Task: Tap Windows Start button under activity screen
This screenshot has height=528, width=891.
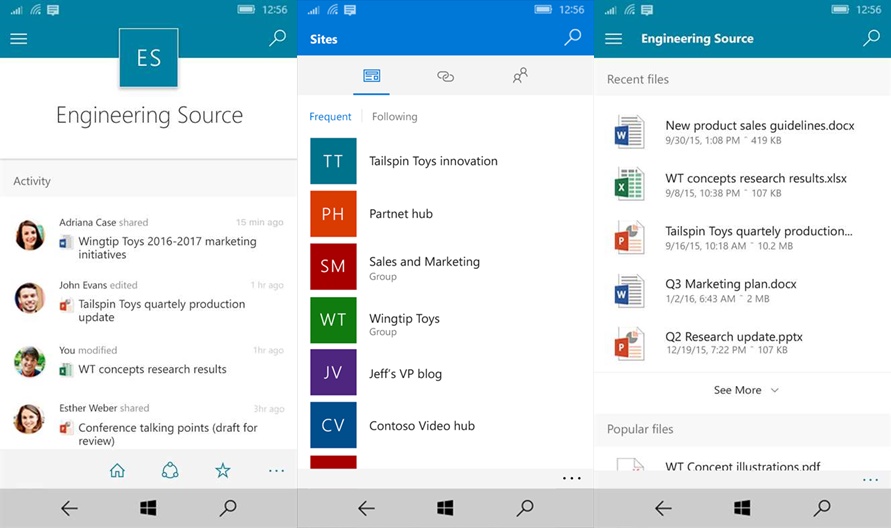Action: 148,508
